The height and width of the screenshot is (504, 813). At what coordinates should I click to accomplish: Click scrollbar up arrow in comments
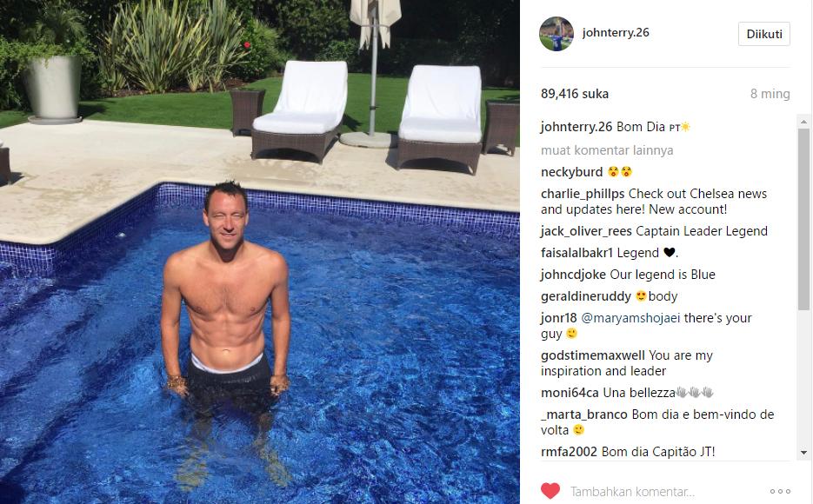803,123
